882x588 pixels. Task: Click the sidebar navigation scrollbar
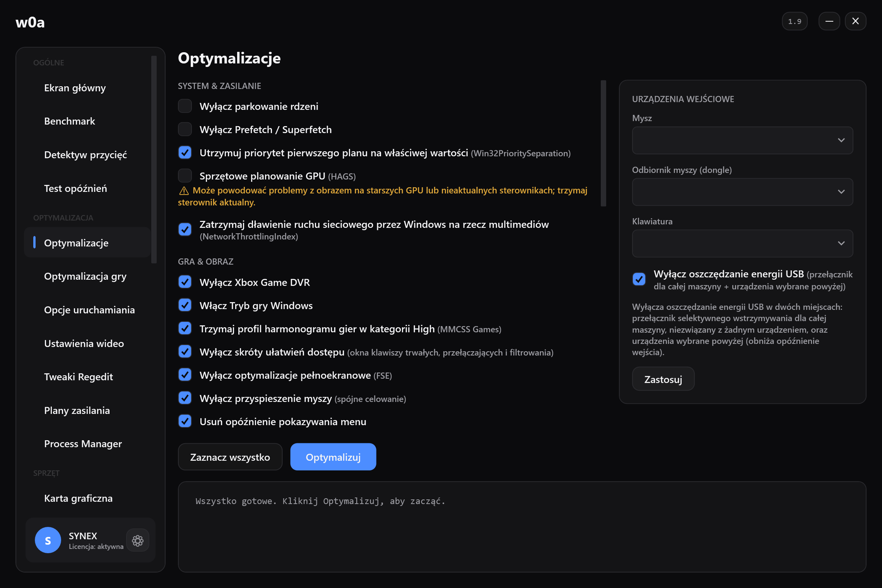(x=154, y=159)
